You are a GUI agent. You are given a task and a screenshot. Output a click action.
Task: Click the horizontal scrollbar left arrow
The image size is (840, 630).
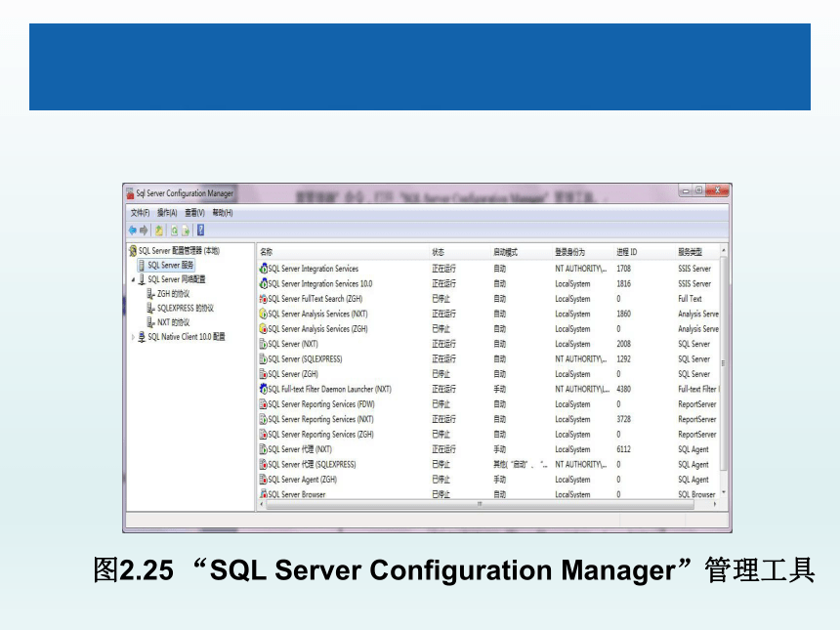262,504
